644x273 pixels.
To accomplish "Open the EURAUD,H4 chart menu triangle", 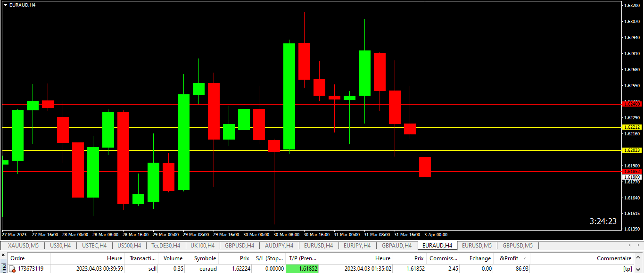I will click(x=5, y=5).
